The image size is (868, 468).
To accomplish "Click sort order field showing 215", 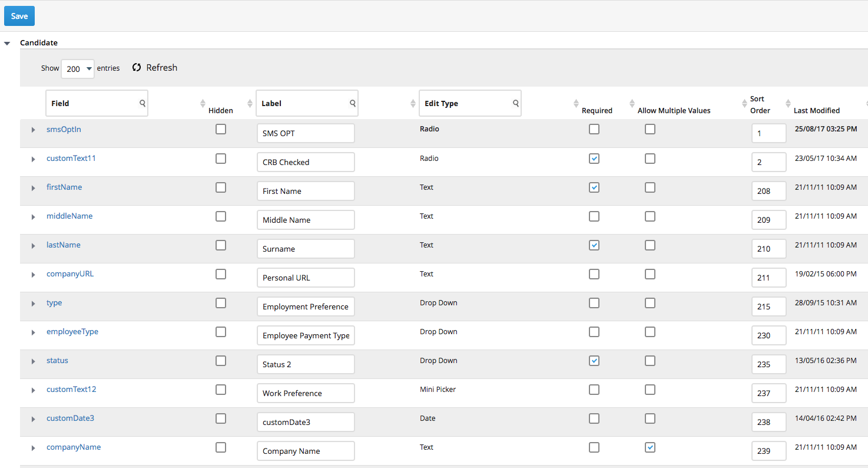I will [768, 306].
